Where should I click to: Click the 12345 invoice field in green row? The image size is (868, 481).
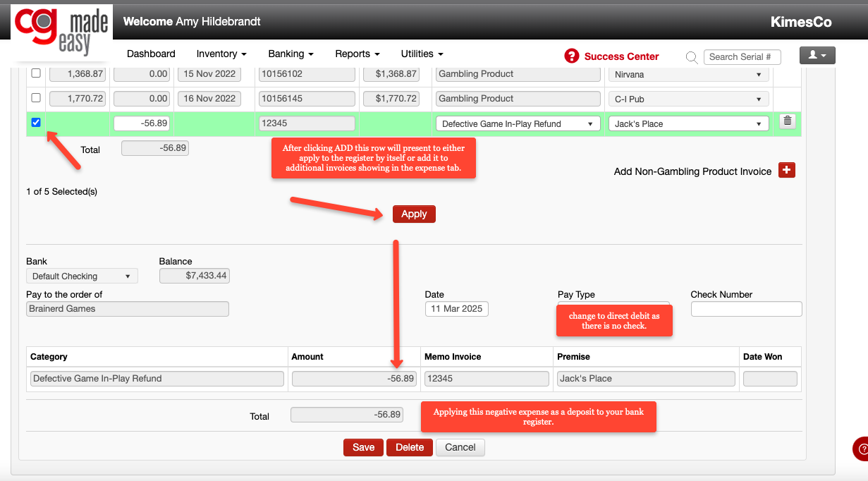308,123
